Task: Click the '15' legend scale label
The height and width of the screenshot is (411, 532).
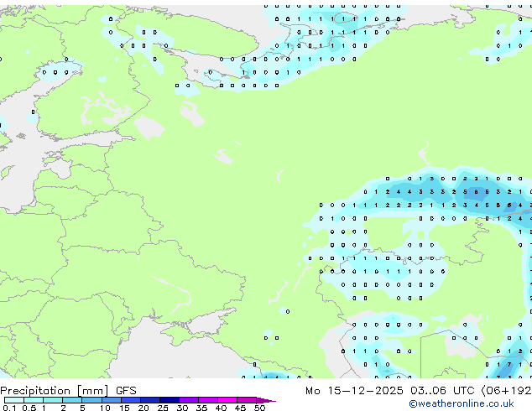Action: (x=124, y=408)
